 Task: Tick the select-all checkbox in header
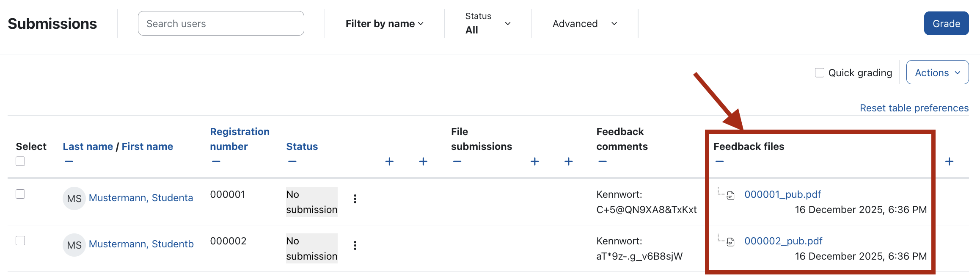pos(20,161)
